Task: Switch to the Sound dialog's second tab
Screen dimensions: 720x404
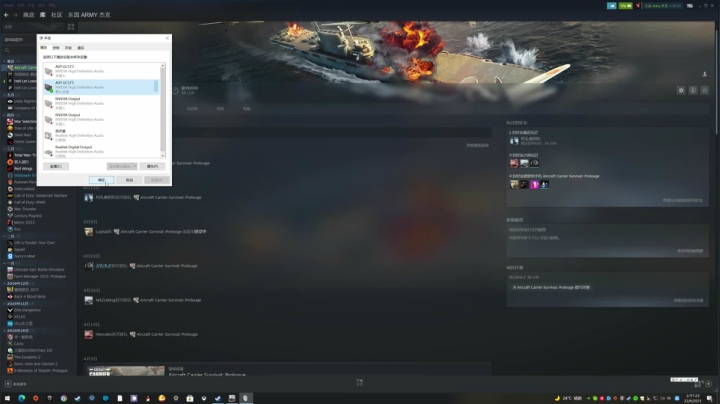Action: point(56,48)
